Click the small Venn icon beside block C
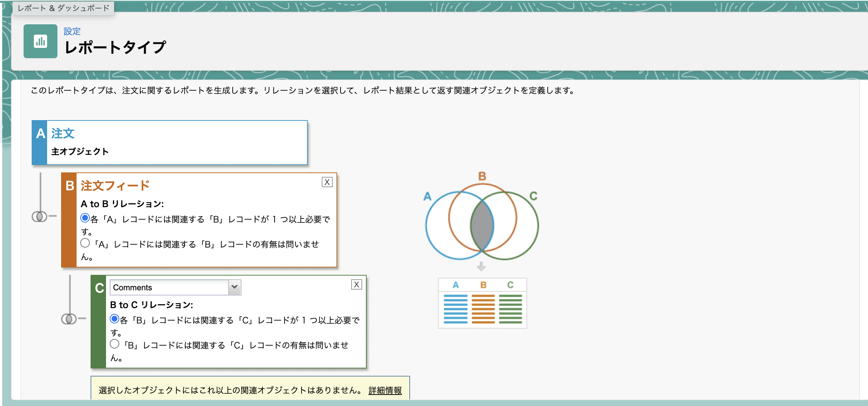The image size is (868, 406). pos(68,319)
